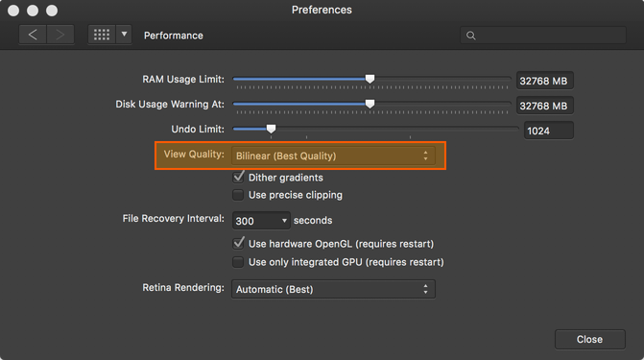Image resolution: width=644 pixels, height=360 pixels.
Task: Click the search magnifier icon
Action: pyautogui.click(x=471, y=36)
